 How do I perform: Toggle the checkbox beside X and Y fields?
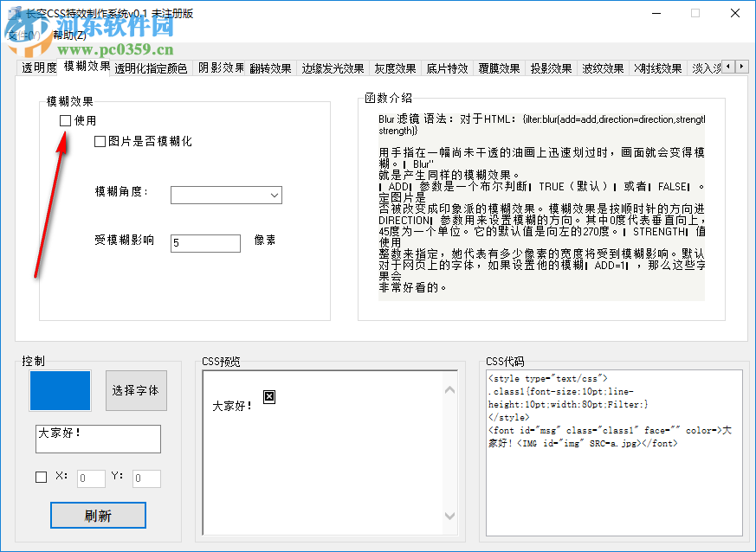(x=40, y=477)
